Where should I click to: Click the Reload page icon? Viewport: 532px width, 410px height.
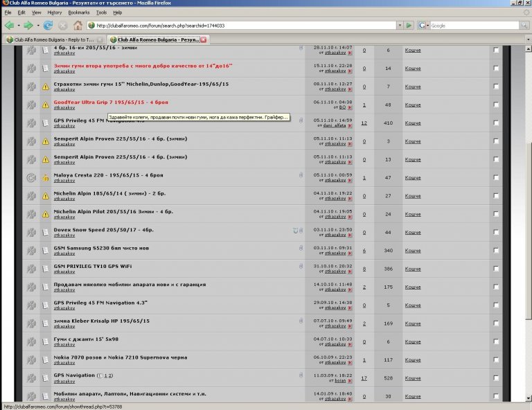tap(48, 25)
